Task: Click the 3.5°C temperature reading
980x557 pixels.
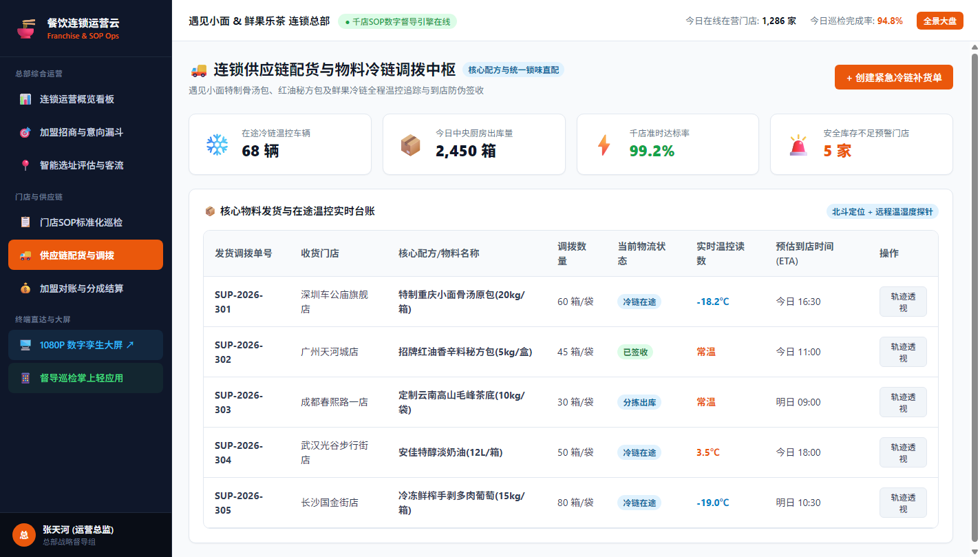Action: coord(708,452)
